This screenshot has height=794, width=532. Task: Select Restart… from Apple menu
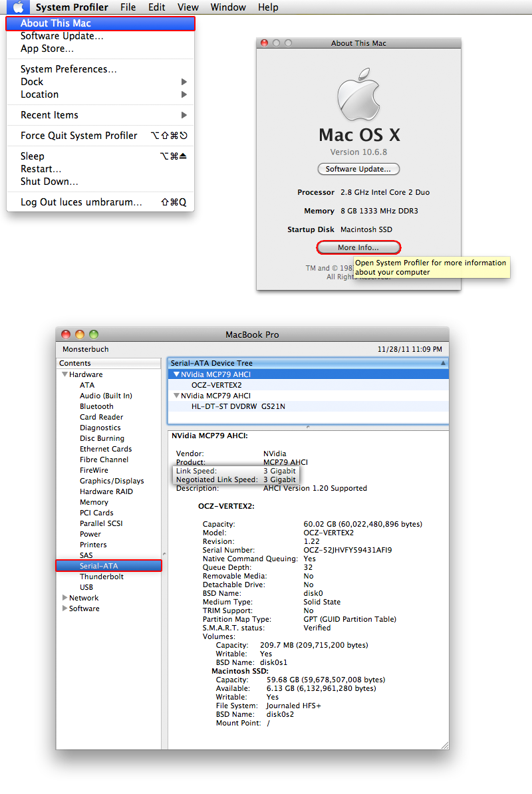click(100, 169)
